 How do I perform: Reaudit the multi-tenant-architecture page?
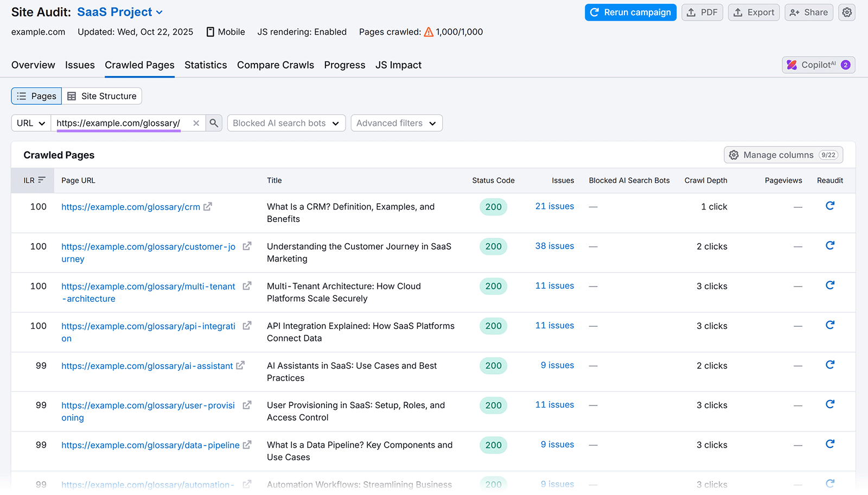830,285
